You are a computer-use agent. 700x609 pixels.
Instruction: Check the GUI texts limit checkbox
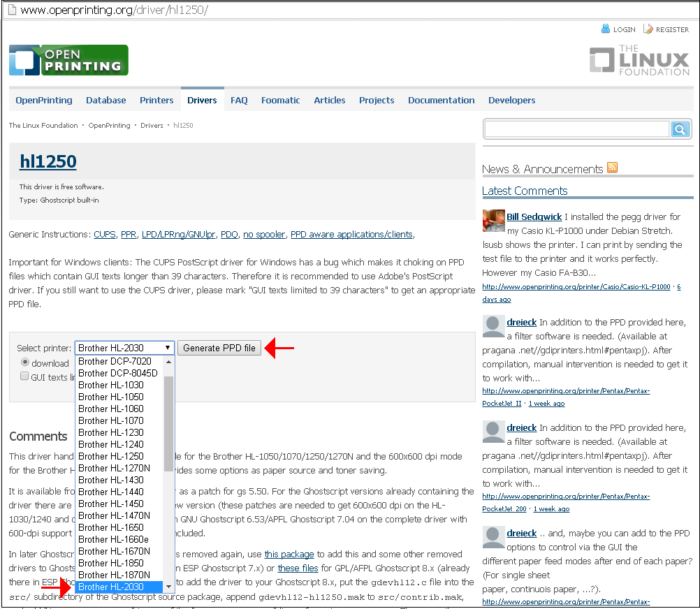[24, 376]
